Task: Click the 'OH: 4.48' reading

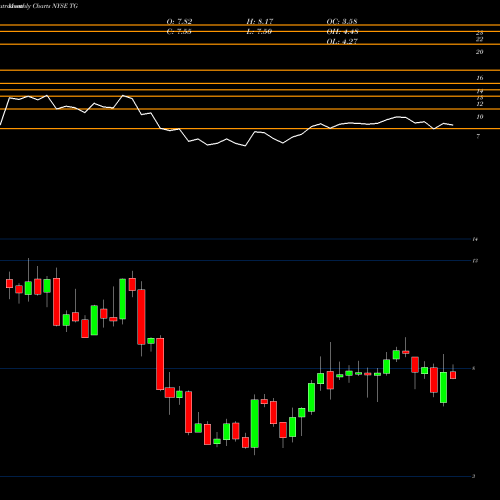Action: click(342, 32)
